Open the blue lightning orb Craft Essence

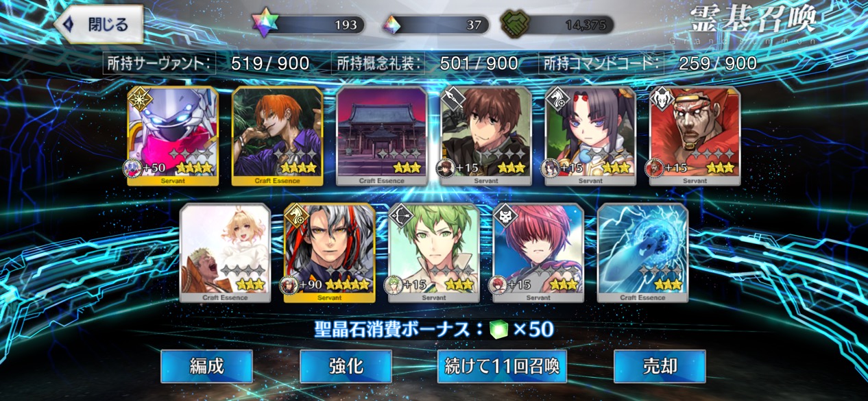(x=642, y=253)
